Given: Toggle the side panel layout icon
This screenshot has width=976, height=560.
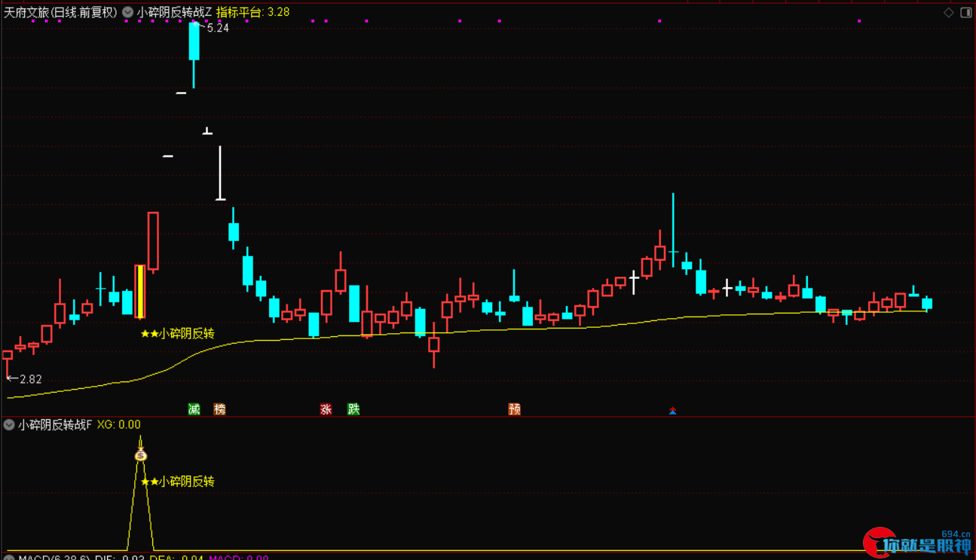Looking at the screenshot, I should tap(966, 12).
